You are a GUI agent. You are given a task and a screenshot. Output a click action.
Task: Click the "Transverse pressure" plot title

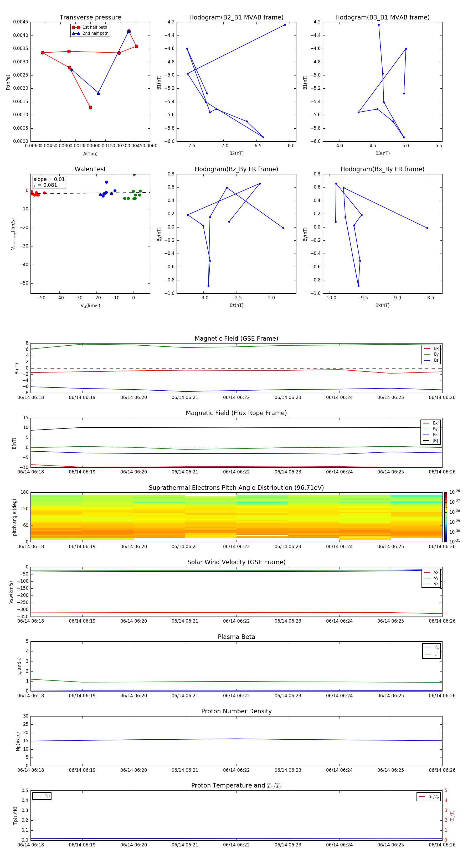(90, 18)
